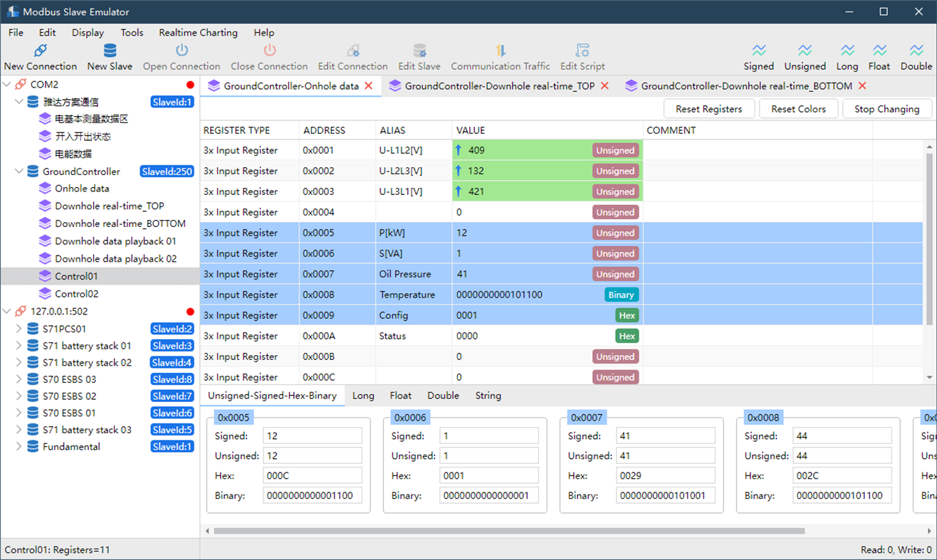The width and height of the screenshot is (937, 560).
Task: Click the Hex badge on Config row
Action: point(627,315)
